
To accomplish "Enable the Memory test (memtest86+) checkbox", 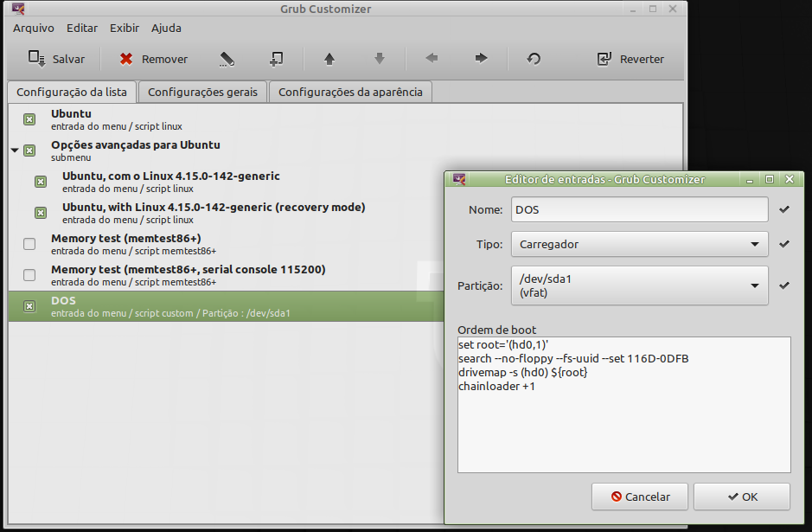I will tap(29, 244).
